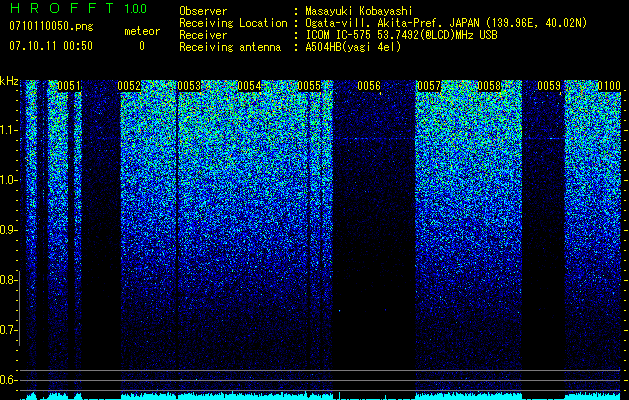The image size is (629, 400).
Task: Click the 0056 time marker
Action: coord(369,86)
